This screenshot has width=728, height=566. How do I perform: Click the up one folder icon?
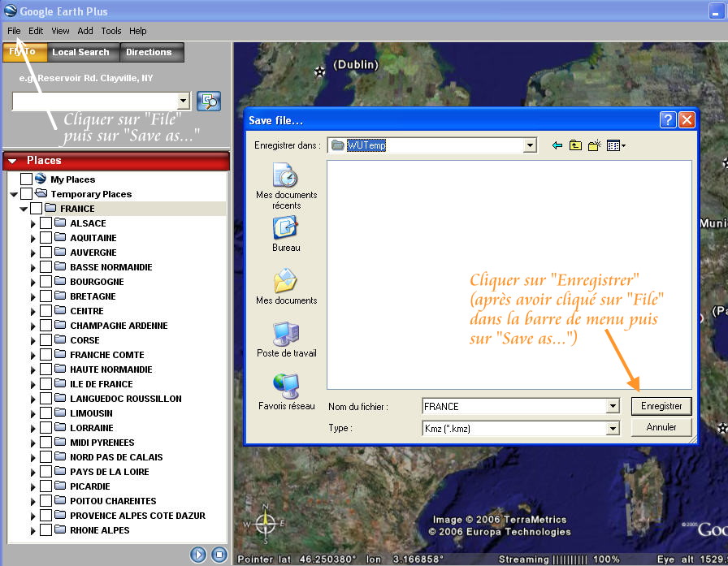click(x=575, y=145)
